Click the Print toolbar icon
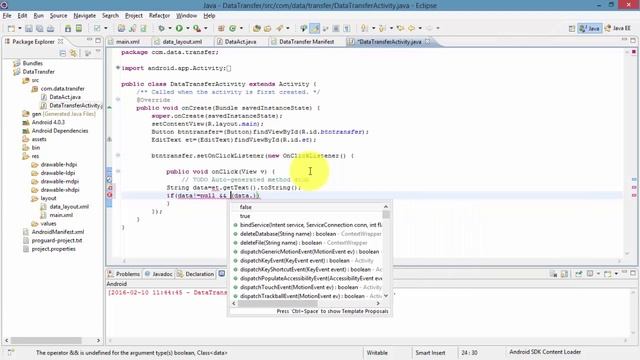The image size is (640, 360). (x=51, y=28)
